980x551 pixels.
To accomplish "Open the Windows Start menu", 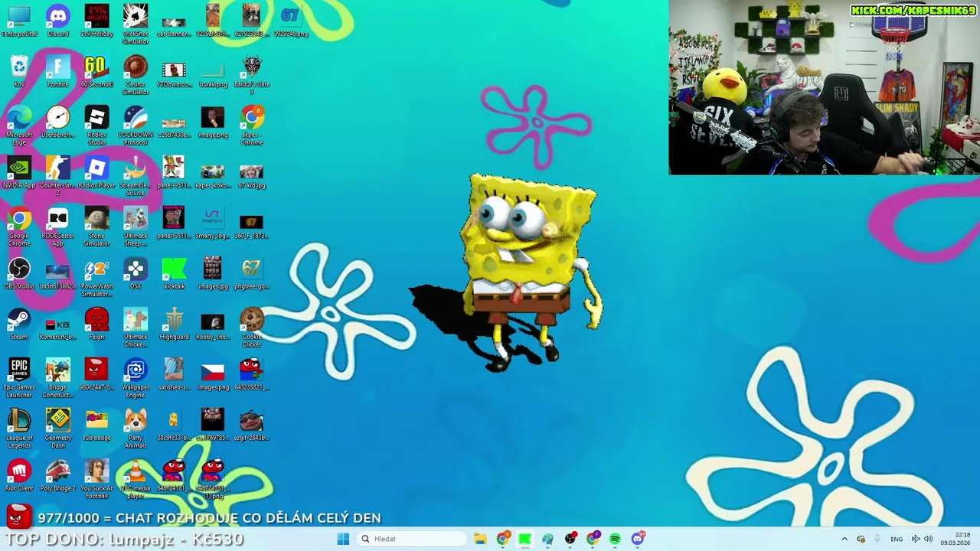I will [343, 539].
